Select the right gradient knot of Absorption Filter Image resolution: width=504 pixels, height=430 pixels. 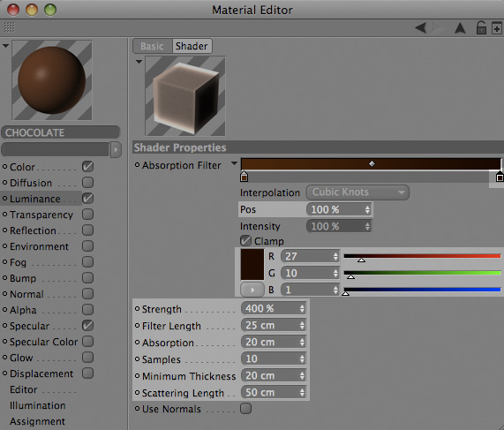(x=500, y=177)
